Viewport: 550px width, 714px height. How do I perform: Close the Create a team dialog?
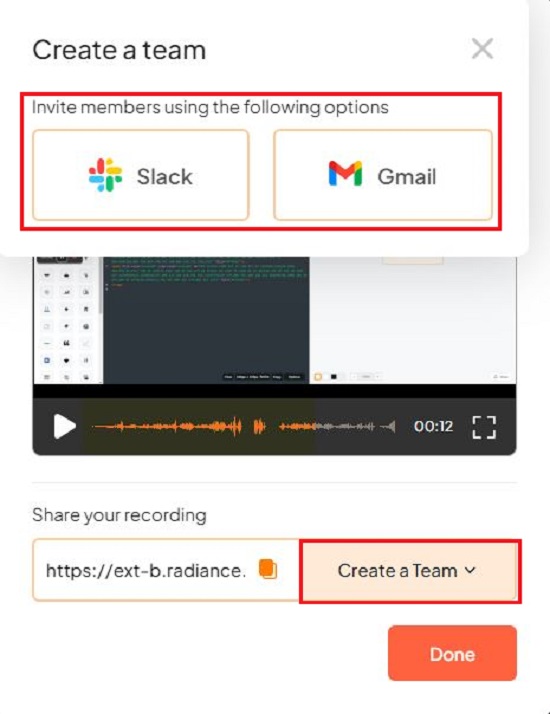(x=482, y=49)
